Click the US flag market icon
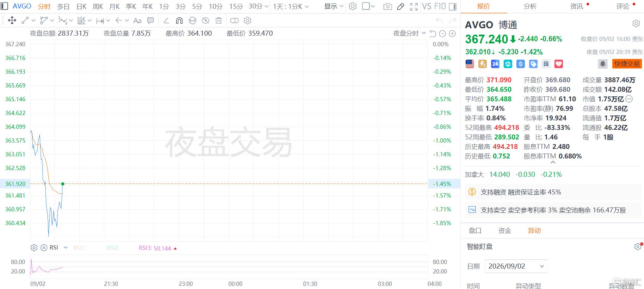 (x=470, y=64)
